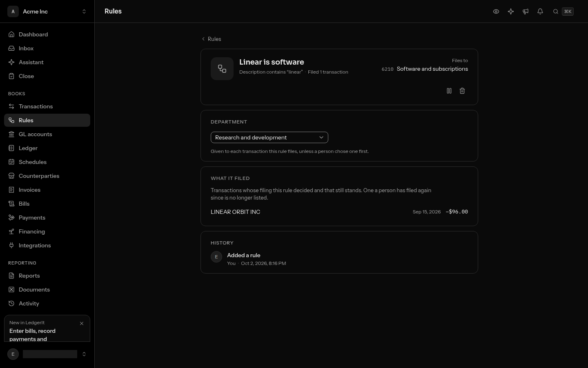
Task: Delete the rule with trash icon
Action: [462, 91]
